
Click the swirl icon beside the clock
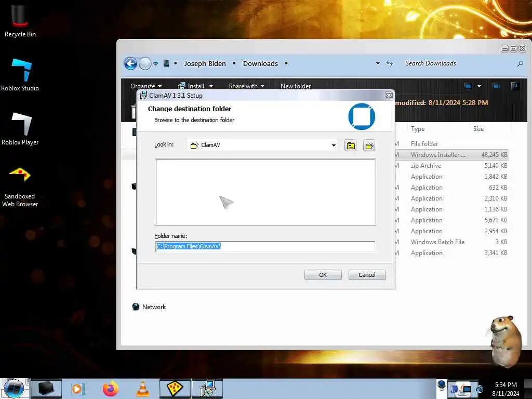coord(480,389)
